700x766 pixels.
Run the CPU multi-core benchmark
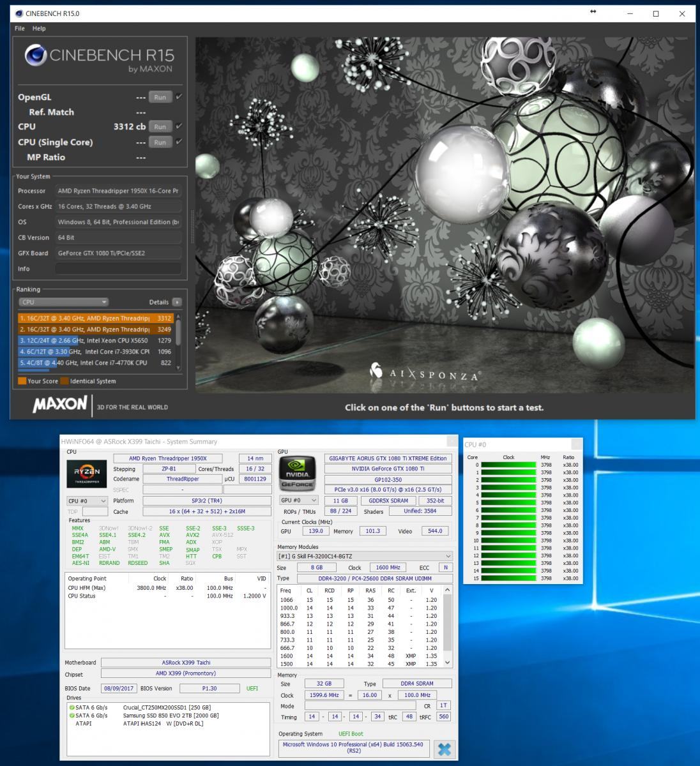[x=160, y=126]
